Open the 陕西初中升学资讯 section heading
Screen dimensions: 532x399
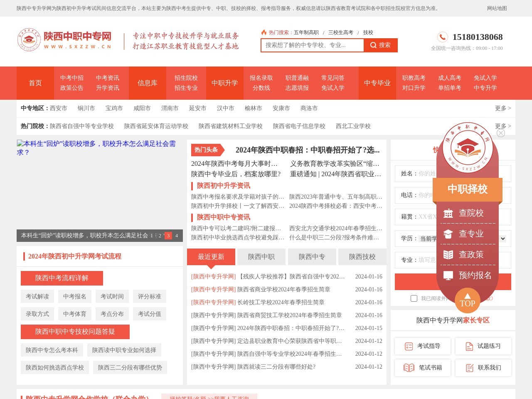pos(224,186)
